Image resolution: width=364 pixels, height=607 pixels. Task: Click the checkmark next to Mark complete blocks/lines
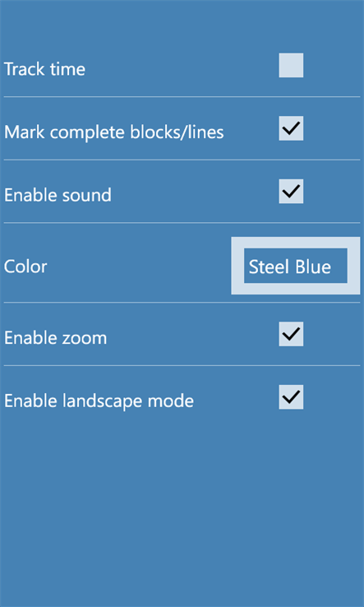click(x=291, y=127)
